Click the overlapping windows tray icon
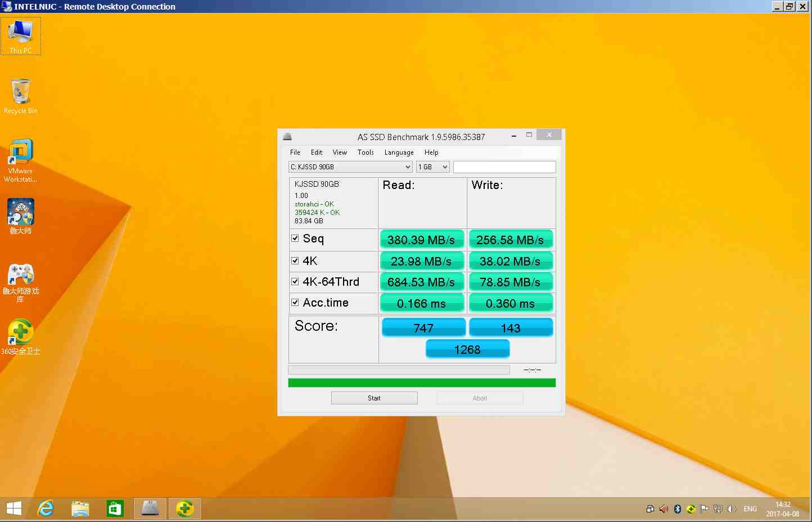 pyautogui.click(x=651, y=509)
